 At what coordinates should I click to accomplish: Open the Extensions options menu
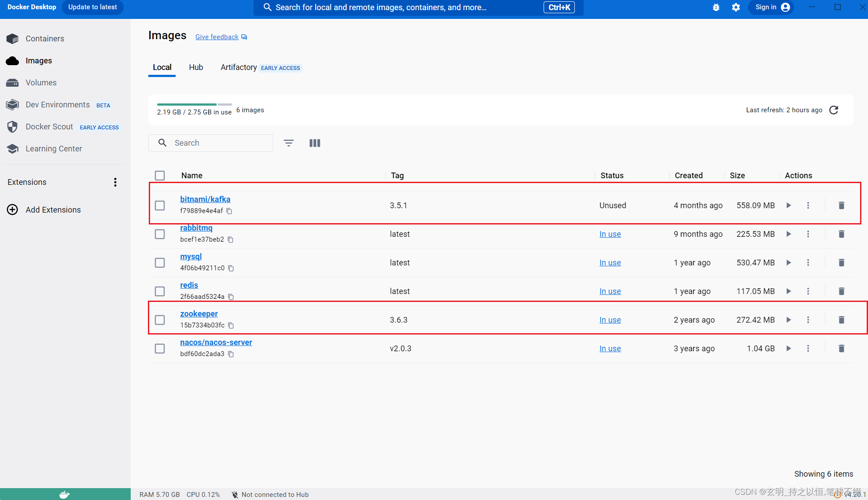click(x=115, y=182)
